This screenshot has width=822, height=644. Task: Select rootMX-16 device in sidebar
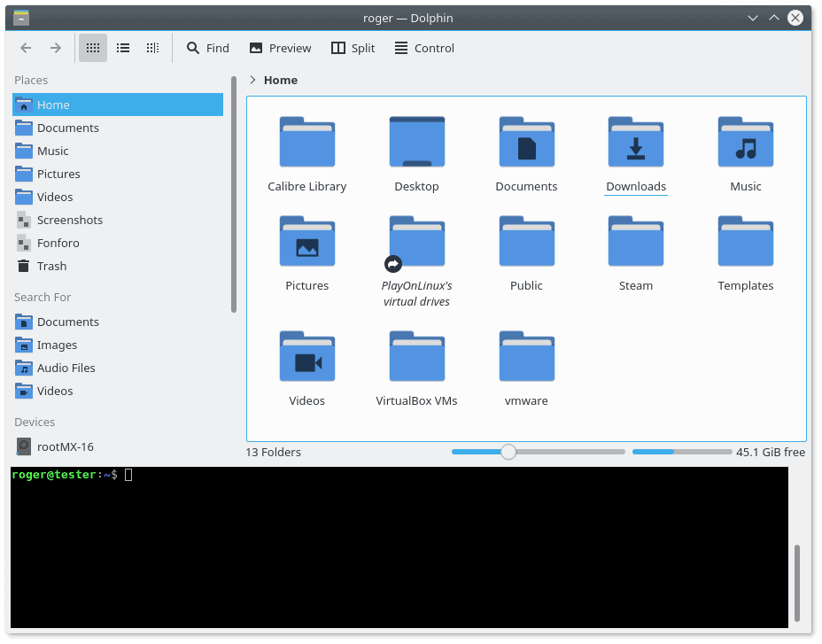[65, 446]
